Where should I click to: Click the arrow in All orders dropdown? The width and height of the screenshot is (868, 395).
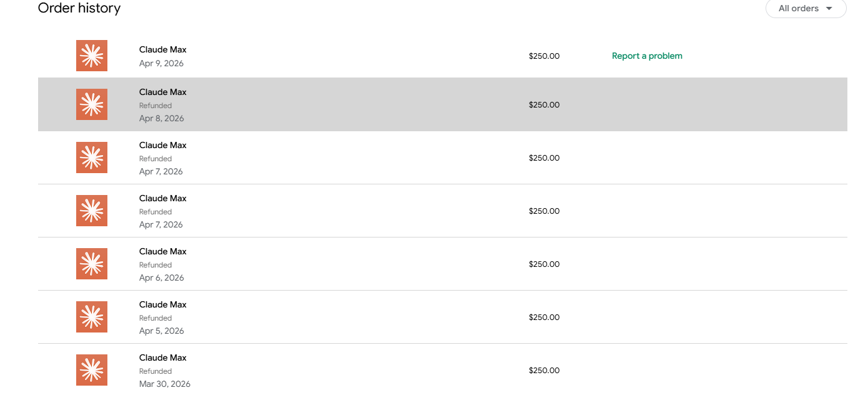click(x=829, y=9)
